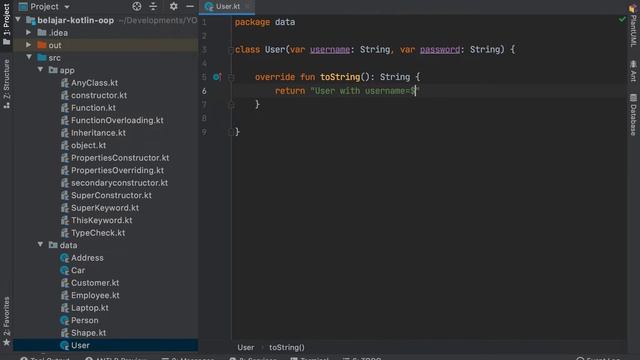Open Shape.kt file

click(88, 333)
